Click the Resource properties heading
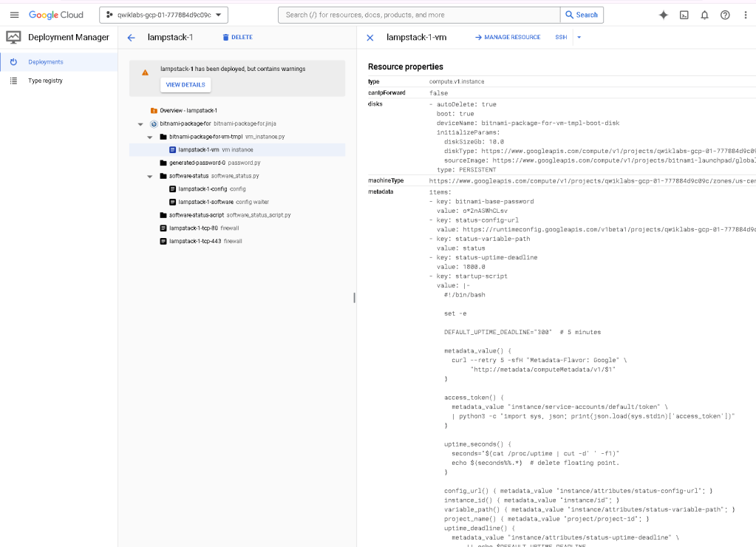 [x=406, y=67]
